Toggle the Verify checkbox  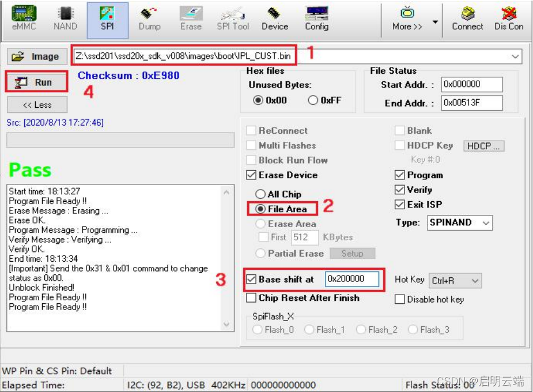[x=400, y=190]
